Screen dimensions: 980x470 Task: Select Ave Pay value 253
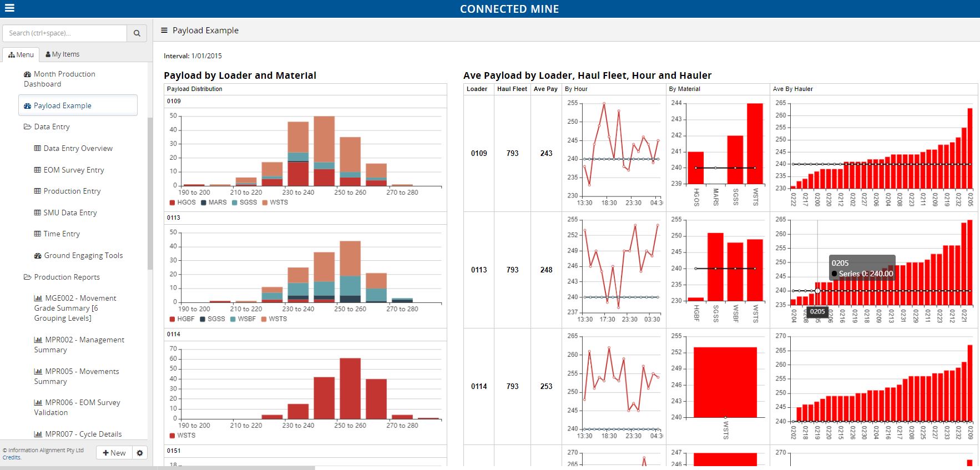point(546,386)
